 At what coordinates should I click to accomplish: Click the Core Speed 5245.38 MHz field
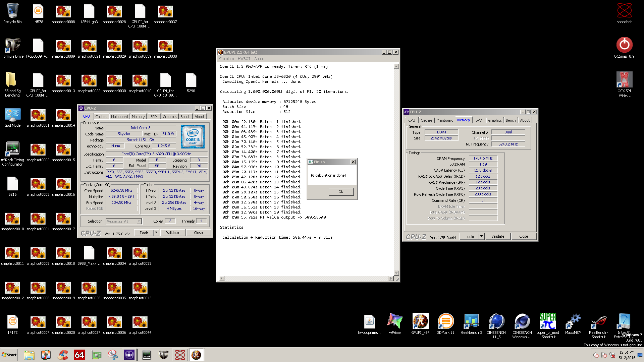121,190
